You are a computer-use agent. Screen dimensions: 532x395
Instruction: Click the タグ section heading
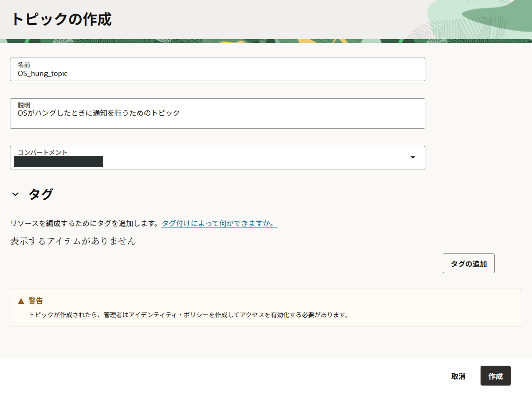coord(41,194)
